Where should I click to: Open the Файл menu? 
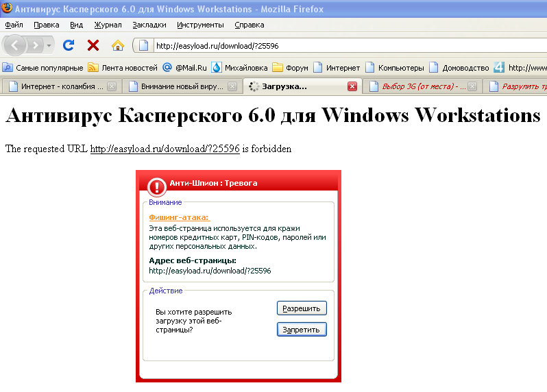pos(14,25)
